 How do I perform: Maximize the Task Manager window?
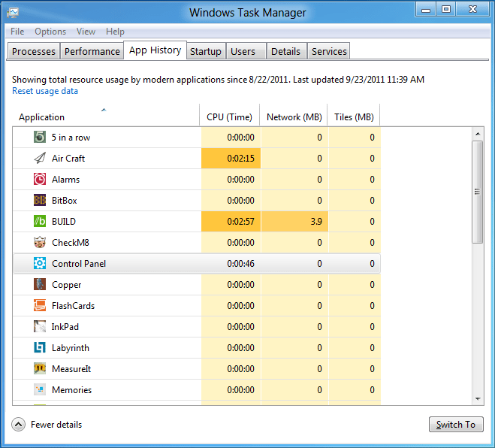[x=445, y=9]
